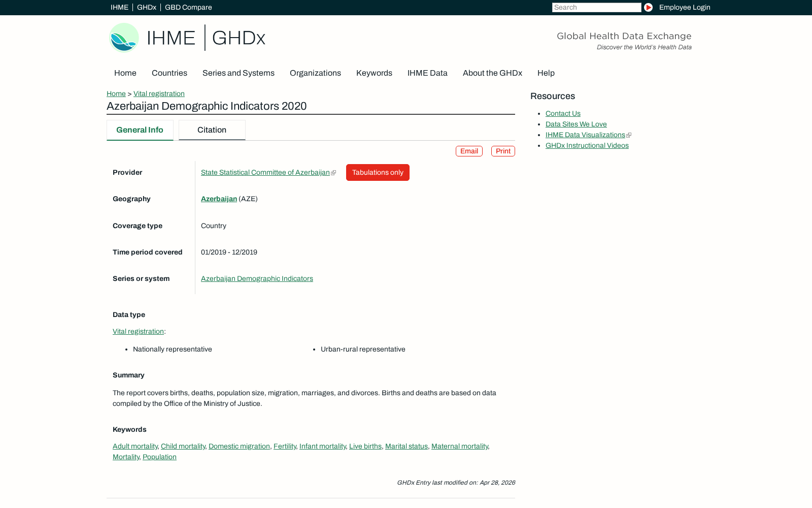Image resolution: width=812 pixels, height=508 pixels.
Task: Click the external-link icon after IHME Data Visualizations
Action: [629, 135]
